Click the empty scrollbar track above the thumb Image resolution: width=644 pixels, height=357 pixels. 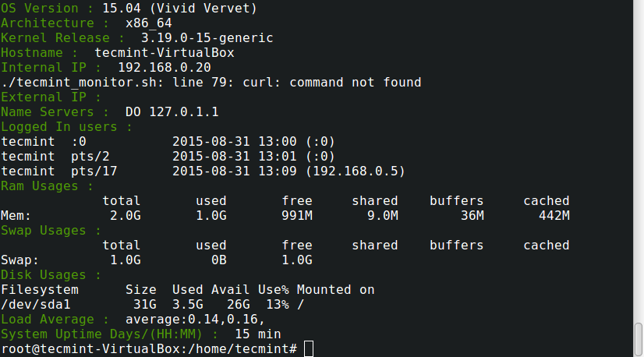[x=639, y=156]
